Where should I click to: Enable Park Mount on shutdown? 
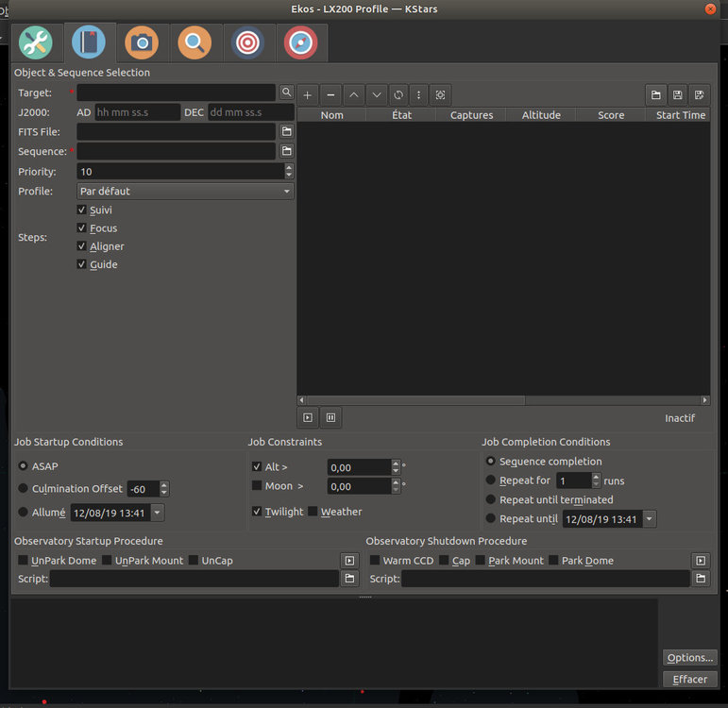point(480,560)
